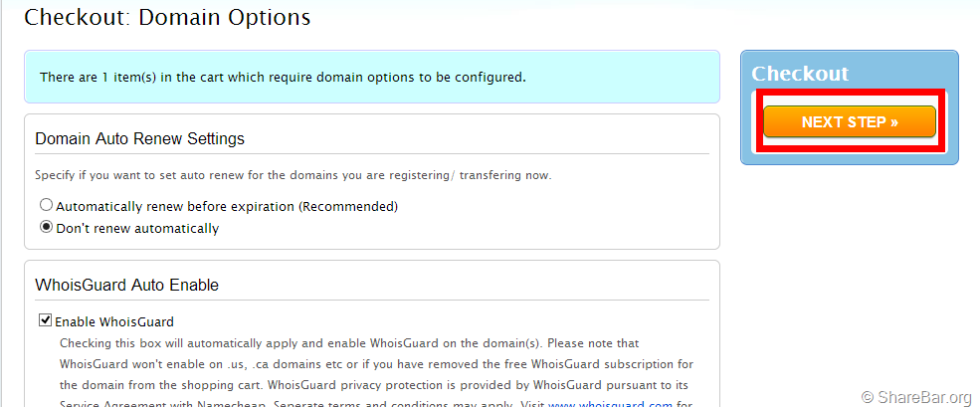The width and height of the screenshot is (980, 407).
Task: Select the automatic renewal radio button
Action: point(46,206)
